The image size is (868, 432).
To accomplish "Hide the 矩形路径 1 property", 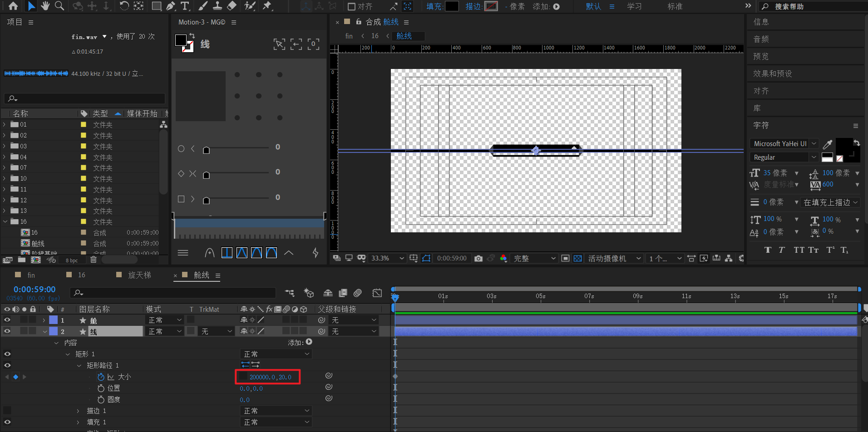I will coord(7,365).
